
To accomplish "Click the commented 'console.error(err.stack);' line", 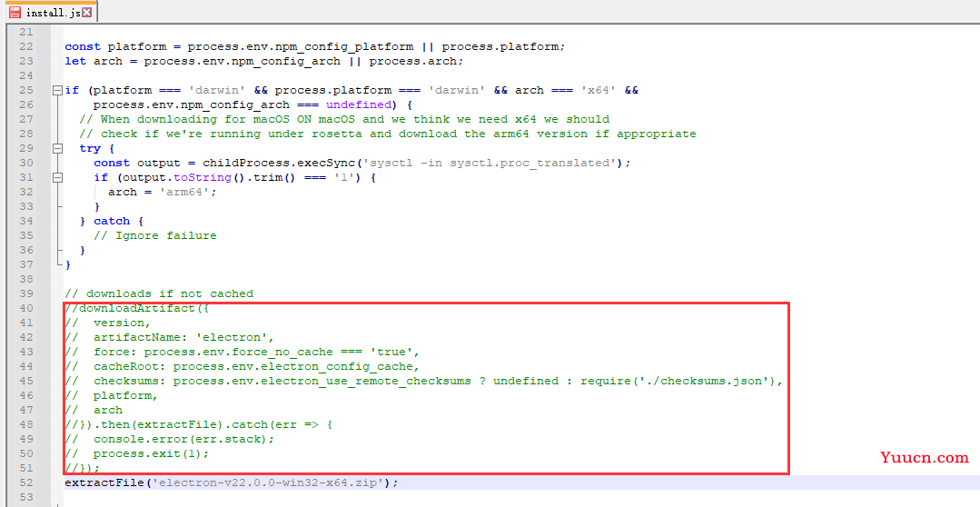I will pos(170,439).
